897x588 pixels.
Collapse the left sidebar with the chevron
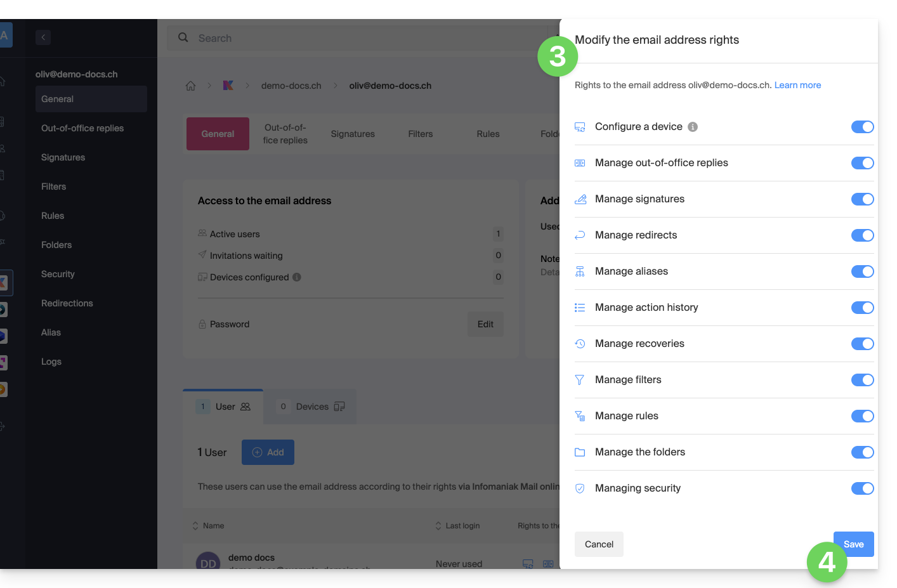point(43,37)
